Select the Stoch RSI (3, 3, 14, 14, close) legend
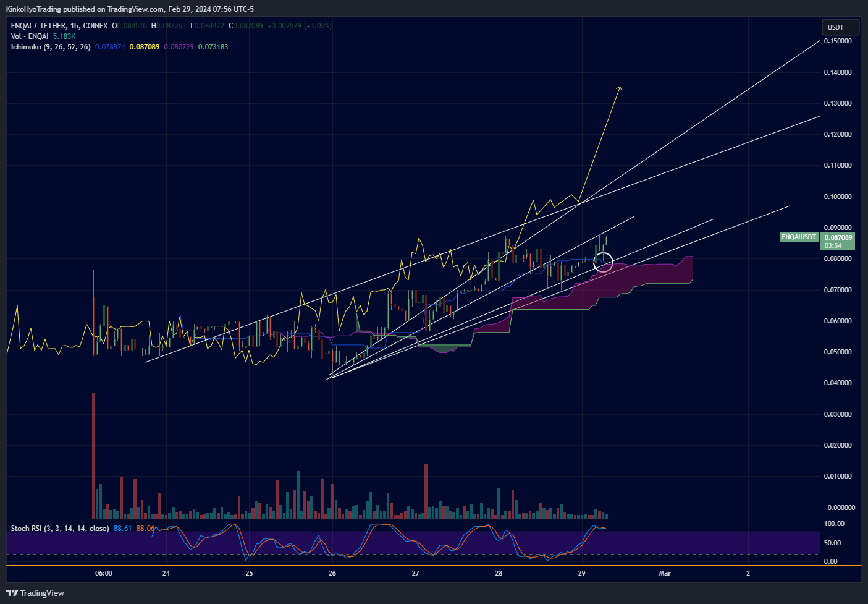Viewport: 868px width, 604px height. (x=60, y=529)
